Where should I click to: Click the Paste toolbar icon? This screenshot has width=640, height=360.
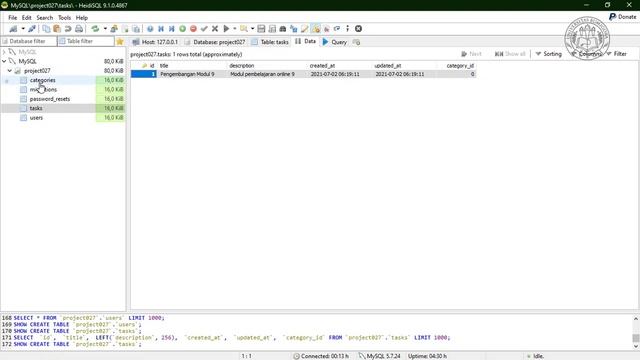[57, 29]
